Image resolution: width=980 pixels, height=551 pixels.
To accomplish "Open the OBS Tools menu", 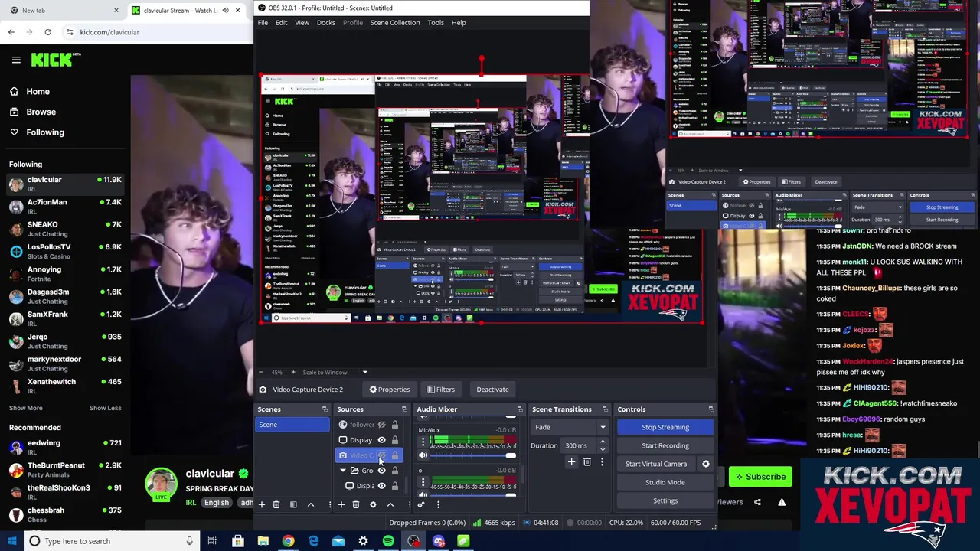I will click(436, 23).
